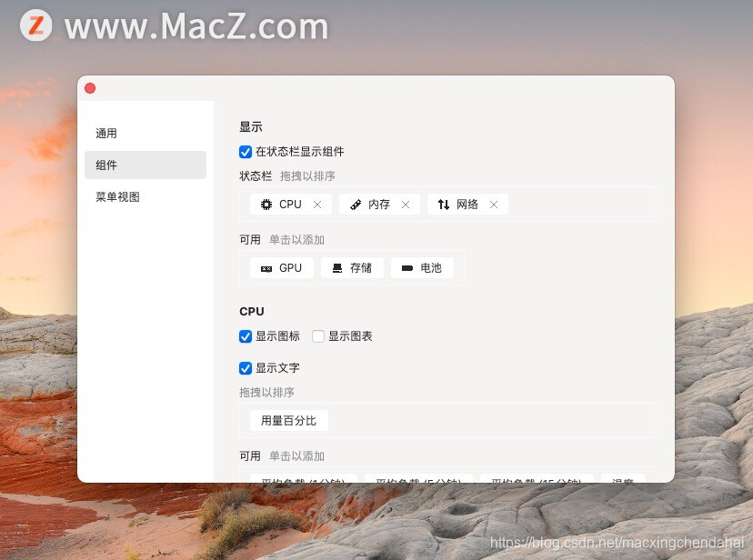The height and width of the screenshot is (560, 753).
Task: Click the 拖拽以排序 hint beside 状态栏
Action: point(307,176)
